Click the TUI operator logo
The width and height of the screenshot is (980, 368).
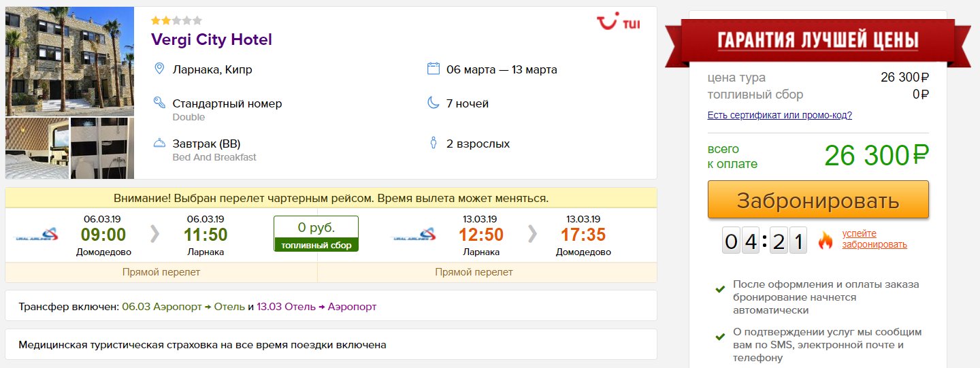[618, 24]
